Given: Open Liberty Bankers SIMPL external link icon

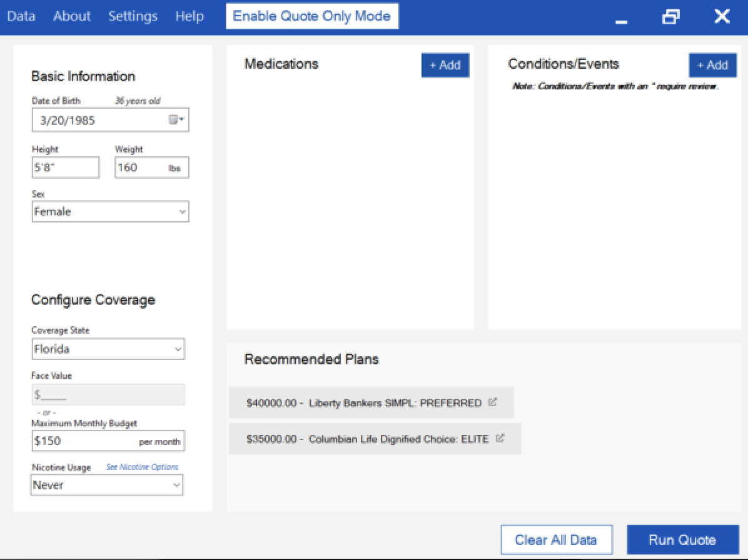Looking at the screenshot, I should click(x=492, y=402).
